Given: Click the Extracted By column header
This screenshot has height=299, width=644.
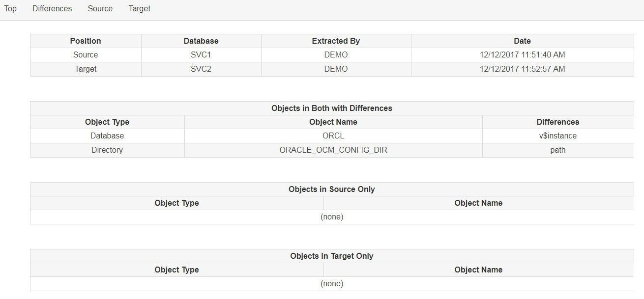Looking at the screenshot, I should tap(336, 41).
